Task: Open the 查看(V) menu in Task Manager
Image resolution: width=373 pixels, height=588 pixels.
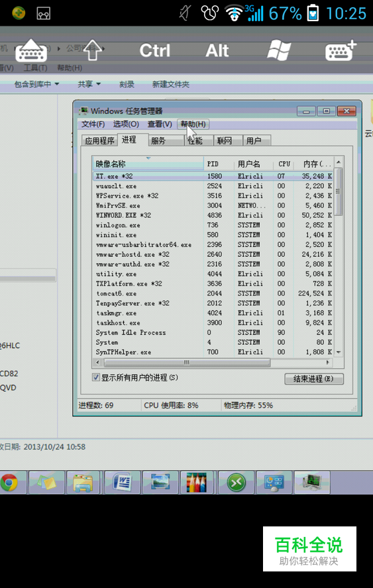Action: [160, 124]
